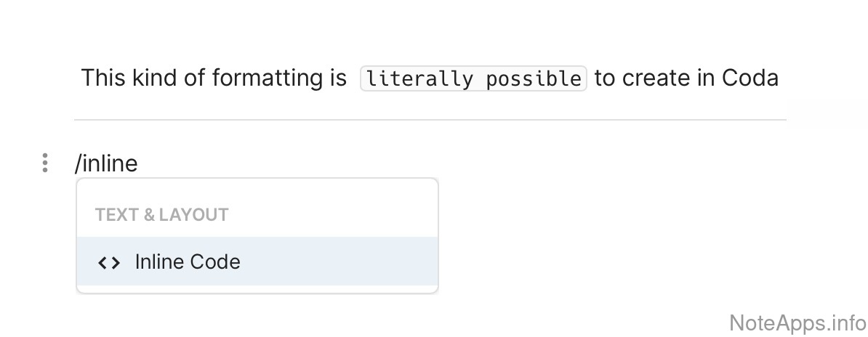Select the Inline Code menu option
The image size is (868, 337).
[x=188, y=262]
